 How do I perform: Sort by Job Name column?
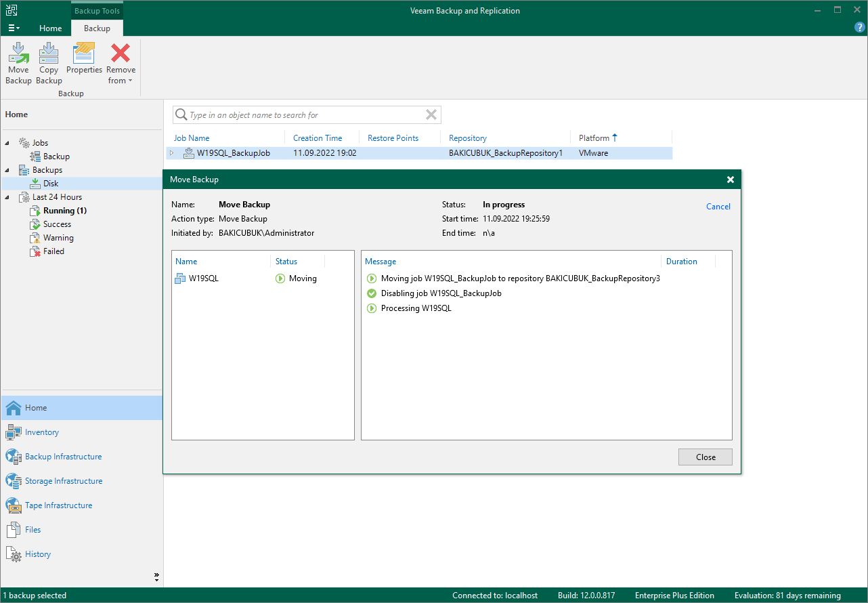(x=192, y=138)
